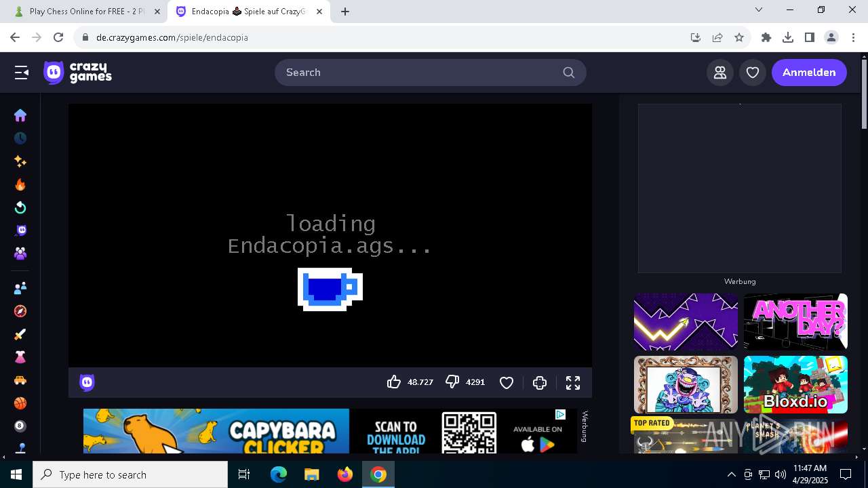868x488 pixels.
Task: Open new games sparkle icon
Action: click(20, 161)
